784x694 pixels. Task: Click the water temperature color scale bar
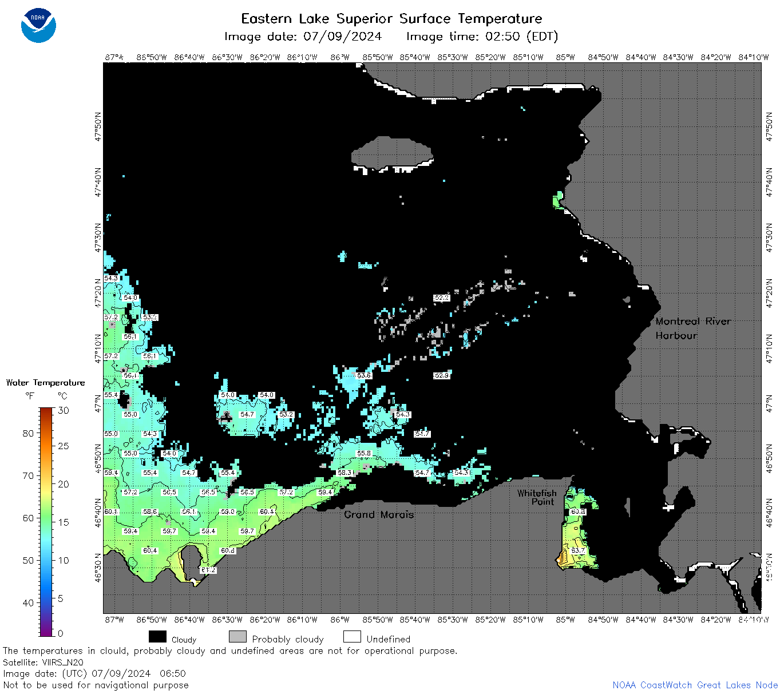[46, 521]
